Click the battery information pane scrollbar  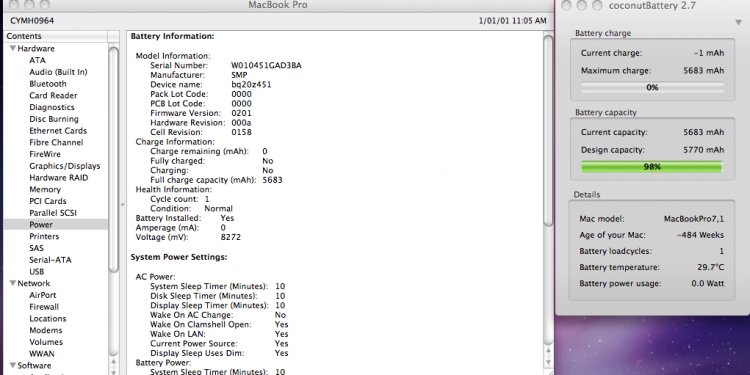548,130
